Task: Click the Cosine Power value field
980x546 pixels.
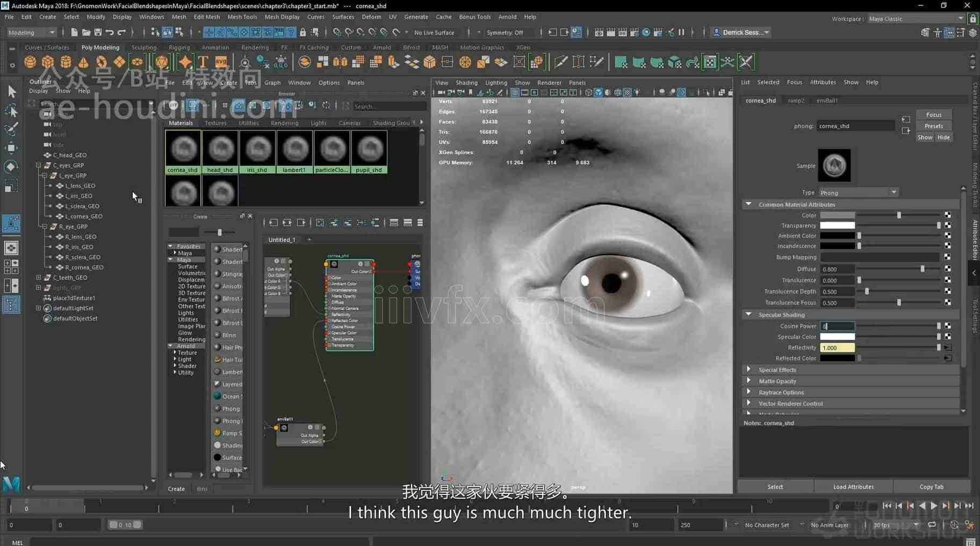Action: pyautogui.click(x=837, y=326)
